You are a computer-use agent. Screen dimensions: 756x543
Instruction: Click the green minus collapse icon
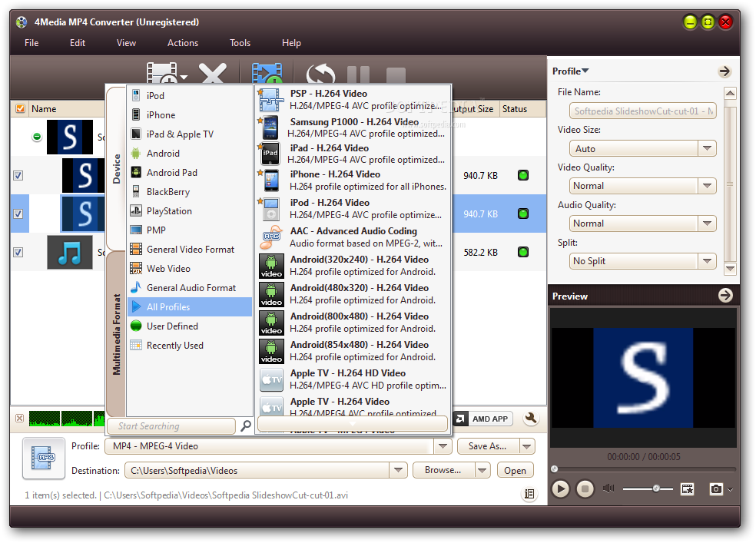click(x=37, y=137)
